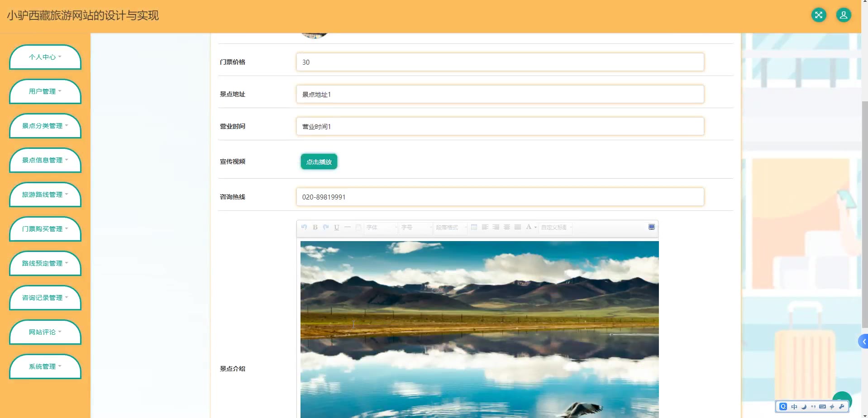Click the 点击播放 video button
The height and width of the screenshot is (418, 868).
point(319,161)
